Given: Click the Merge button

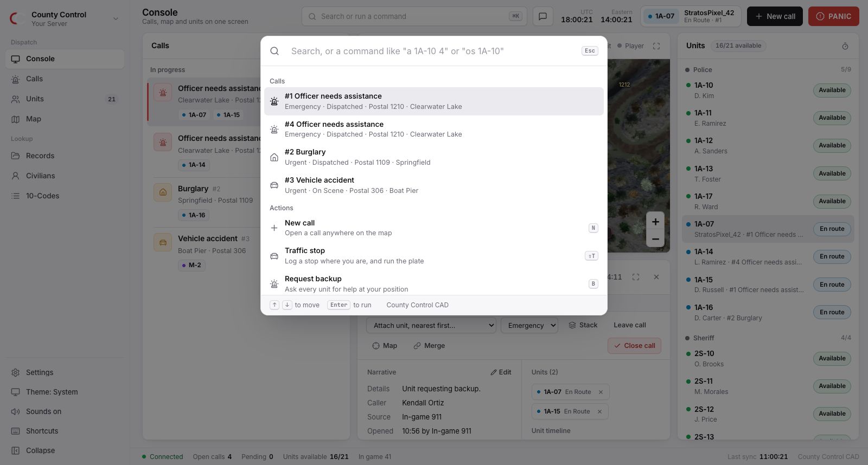Looking at the screenshot, I should (429, 346).
